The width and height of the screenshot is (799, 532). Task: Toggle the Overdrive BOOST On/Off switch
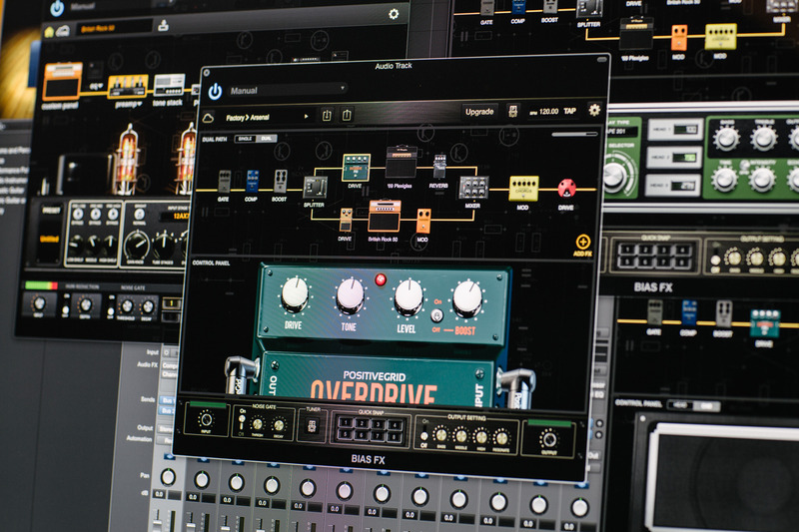point(436,315)
